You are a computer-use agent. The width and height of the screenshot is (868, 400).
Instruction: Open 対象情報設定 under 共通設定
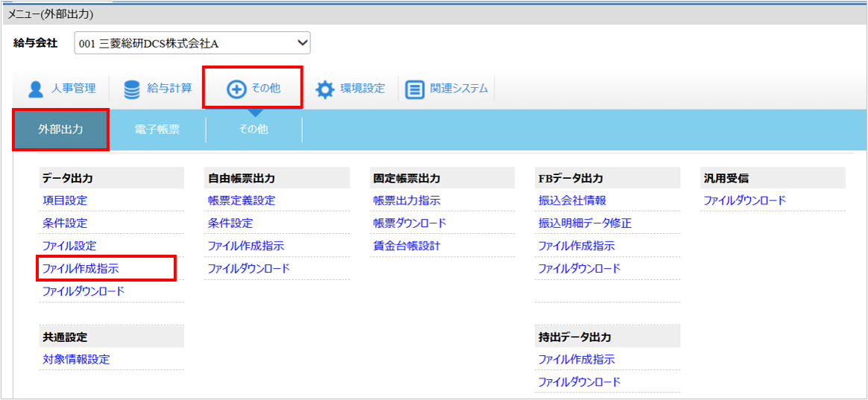[x=76, y=359]
